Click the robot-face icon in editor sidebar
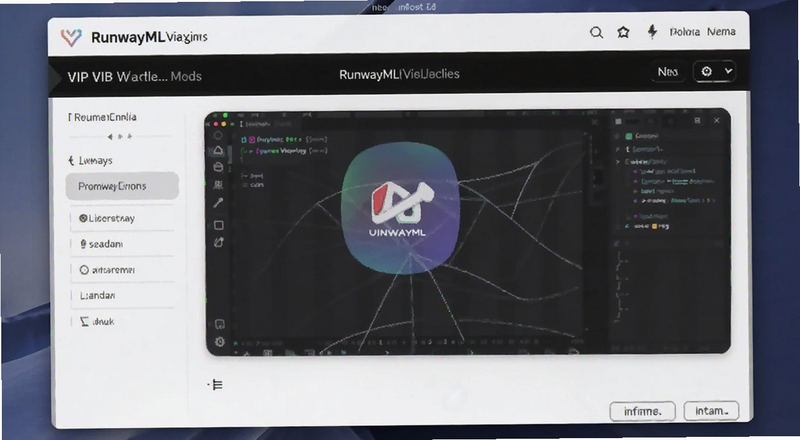 (218, 184)
